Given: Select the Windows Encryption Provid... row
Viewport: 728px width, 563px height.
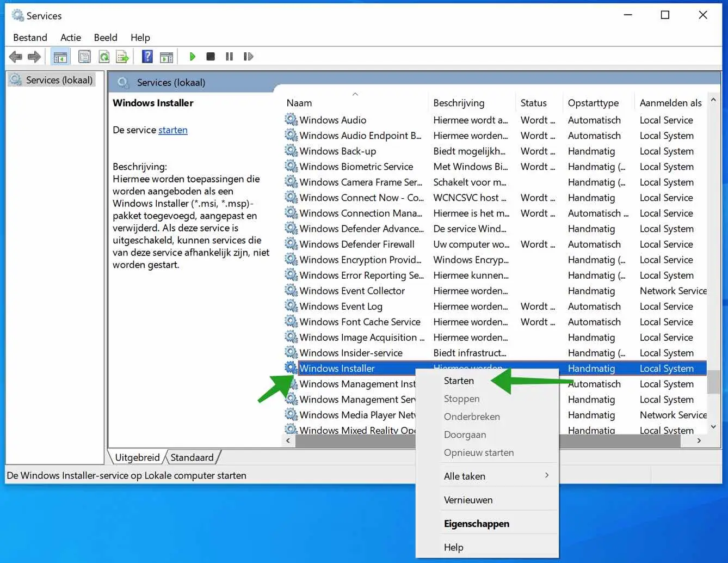Looking at the screenshot, I should pos(495,260).
